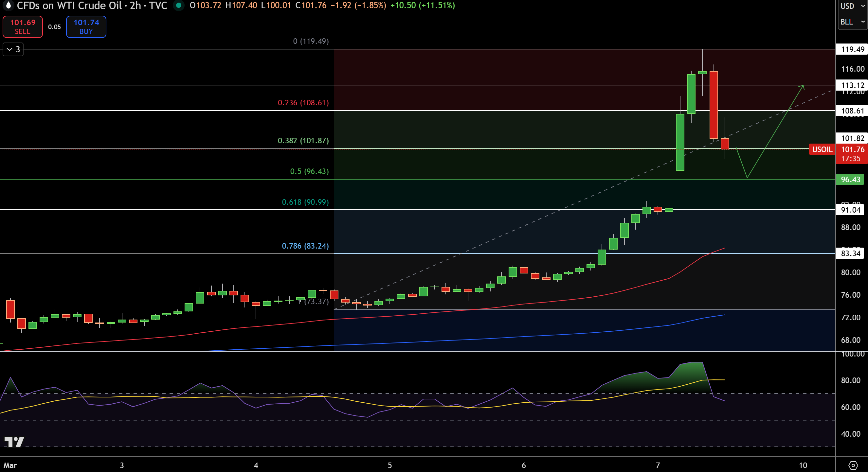This screenshot has width=868, height=472.
Task: Click the 101.69 SELL button
Action: [23, 27]
